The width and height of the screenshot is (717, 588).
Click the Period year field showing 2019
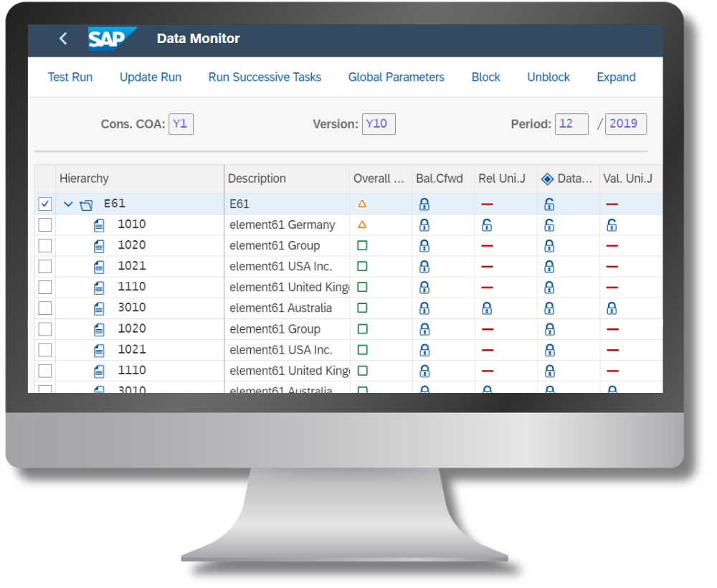coord(625,123)
